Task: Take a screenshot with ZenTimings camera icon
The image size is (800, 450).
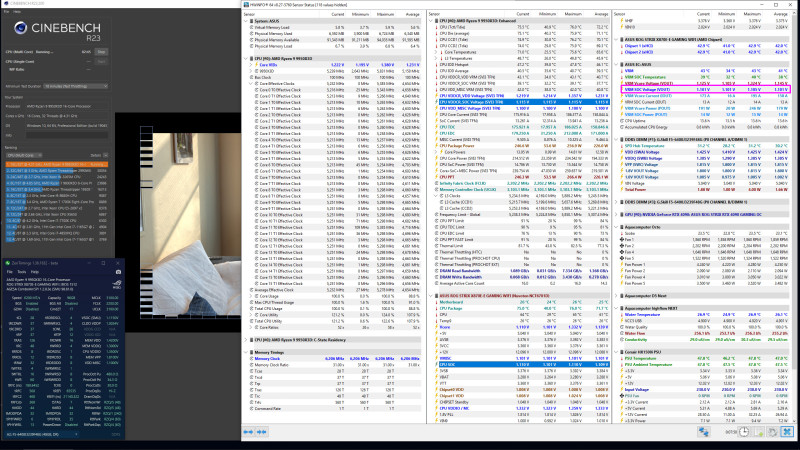Action: (x=118, y=272)
